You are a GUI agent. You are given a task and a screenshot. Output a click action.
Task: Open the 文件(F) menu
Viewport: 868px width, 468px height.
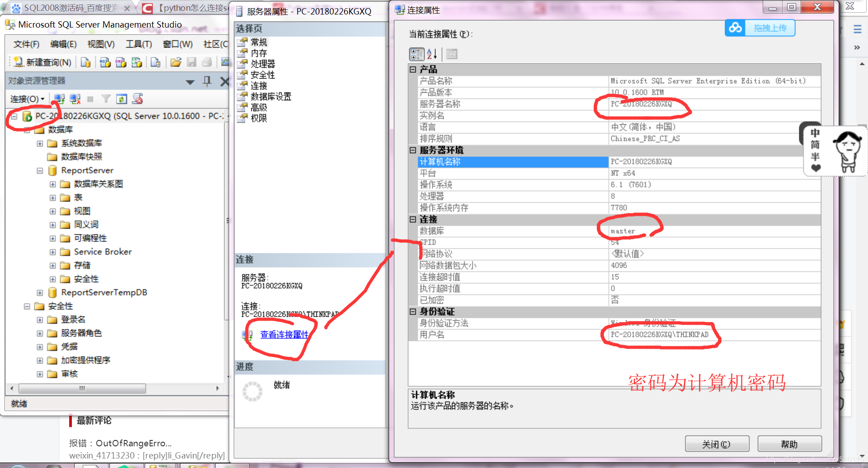click(26, 44)
